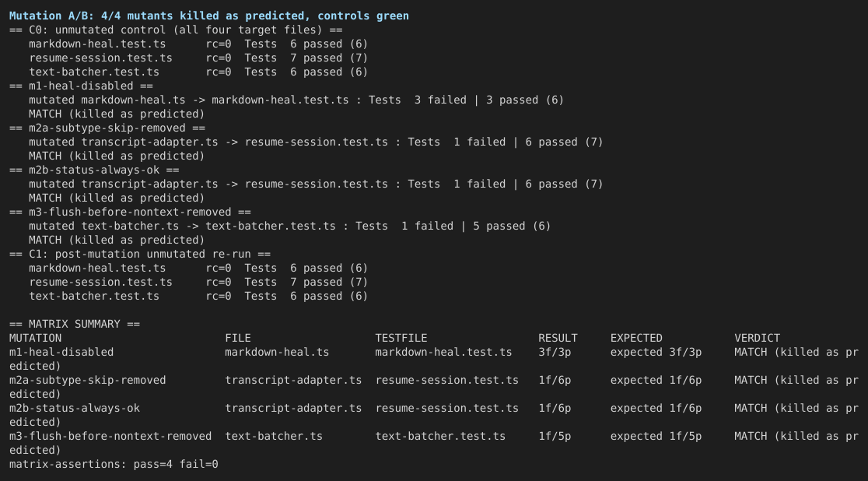Image resolution: width=868 pixels, height=481 pixels.
Task: Click the 'matrix-assertions: pass=4 fail=0' line
Action: click(114, 465)
